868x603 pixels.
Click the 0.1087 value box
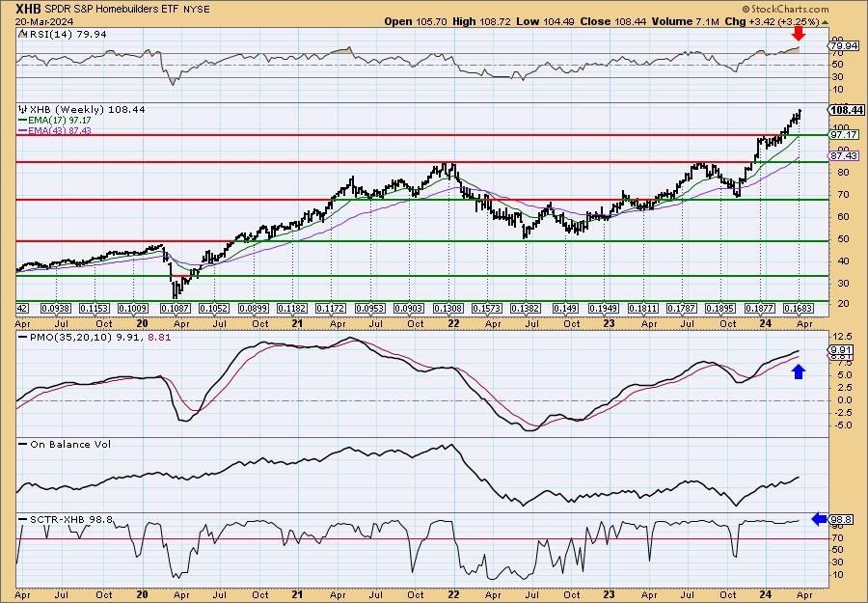175,308
